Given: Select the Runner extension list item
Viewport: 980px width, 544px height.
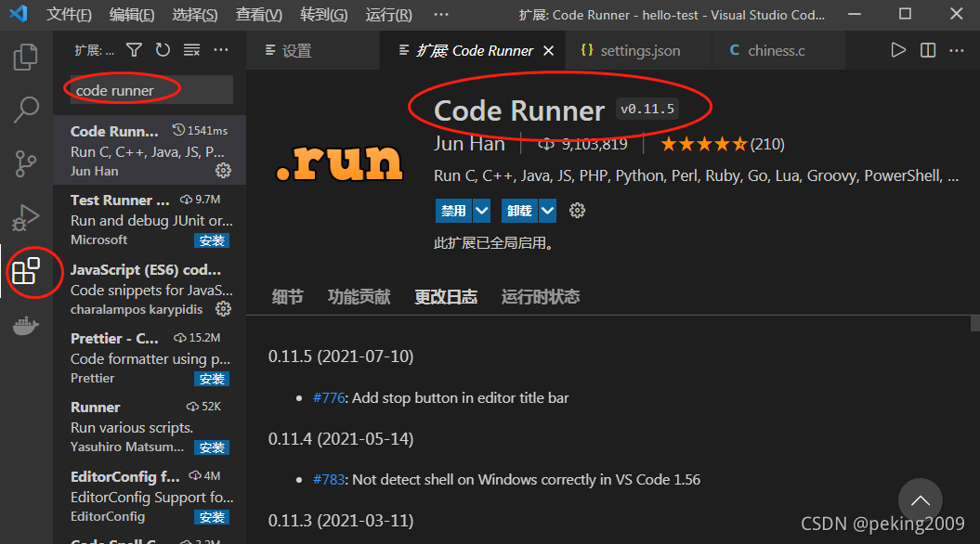Looking at the screenshot, I should pyautogui.click(x=150, y=427).
